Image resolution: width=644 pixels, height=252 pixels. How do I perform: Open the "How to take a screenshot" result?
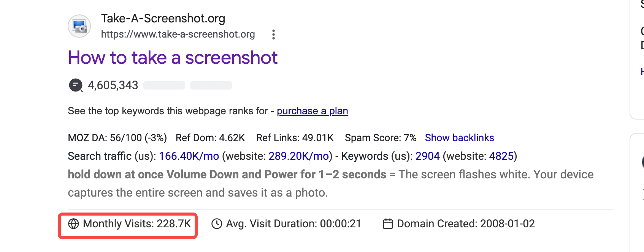coord(173,58)
